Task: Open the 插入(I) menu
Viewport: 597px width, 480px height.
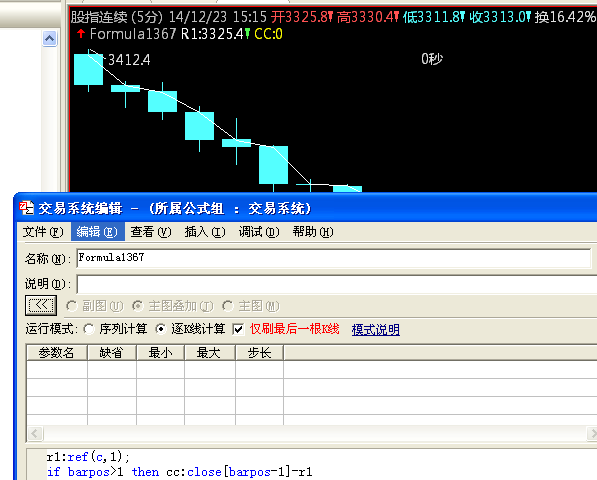Action: coord(205,232)
